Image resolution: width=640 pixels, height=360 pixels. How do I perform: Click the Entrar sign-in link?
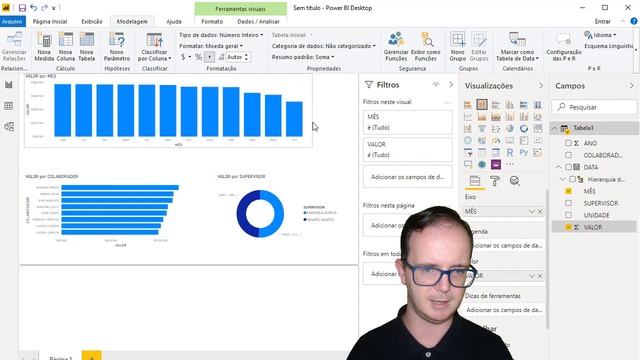[x=602, y=21]
